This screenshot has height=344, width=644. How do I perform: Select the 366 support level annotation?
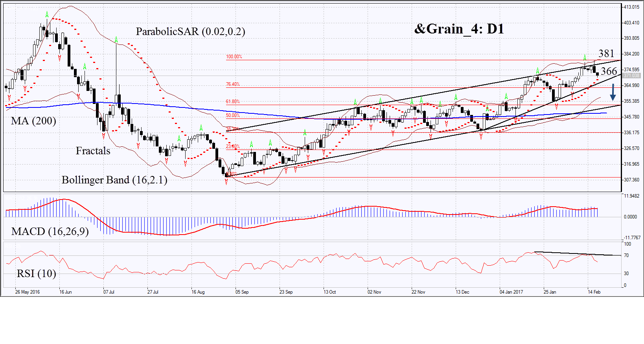(x=609, y=71)
